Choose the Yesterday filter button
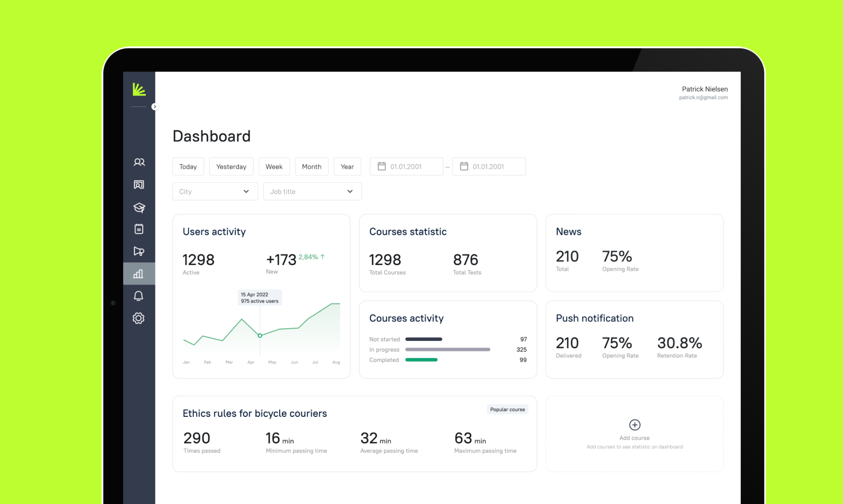 coord(231,166)
